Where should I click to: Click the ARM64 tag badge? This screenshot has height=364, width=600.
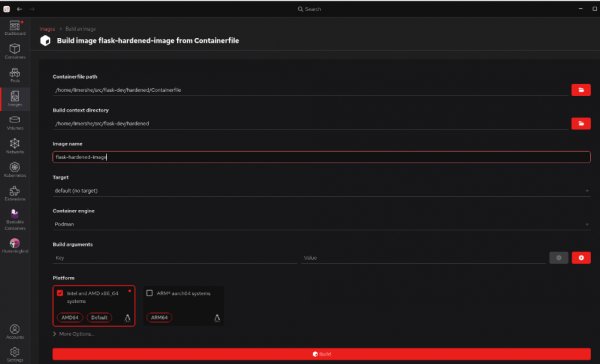159,318
